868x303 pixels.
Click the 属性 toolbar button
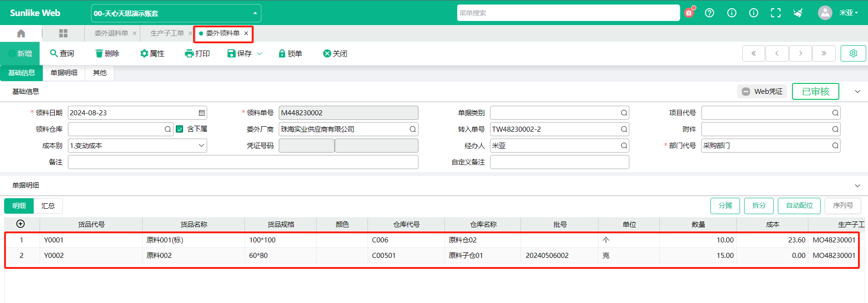tap(152, 54)
